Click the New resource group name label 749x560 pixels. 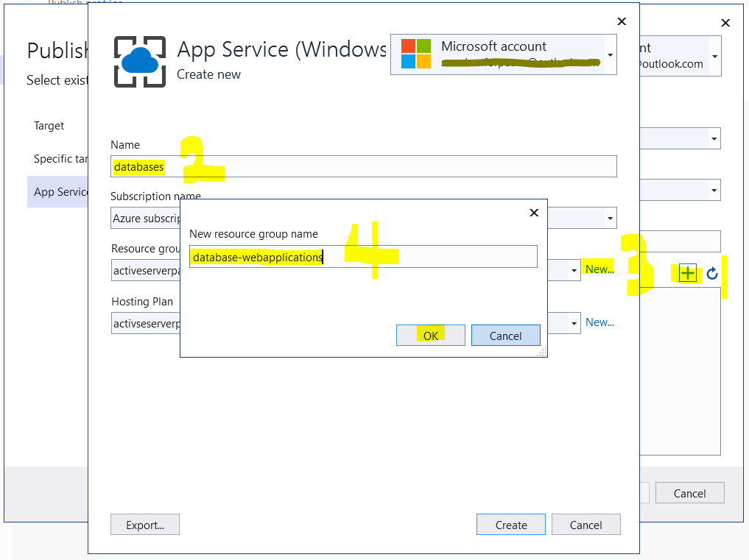[253, 233]
